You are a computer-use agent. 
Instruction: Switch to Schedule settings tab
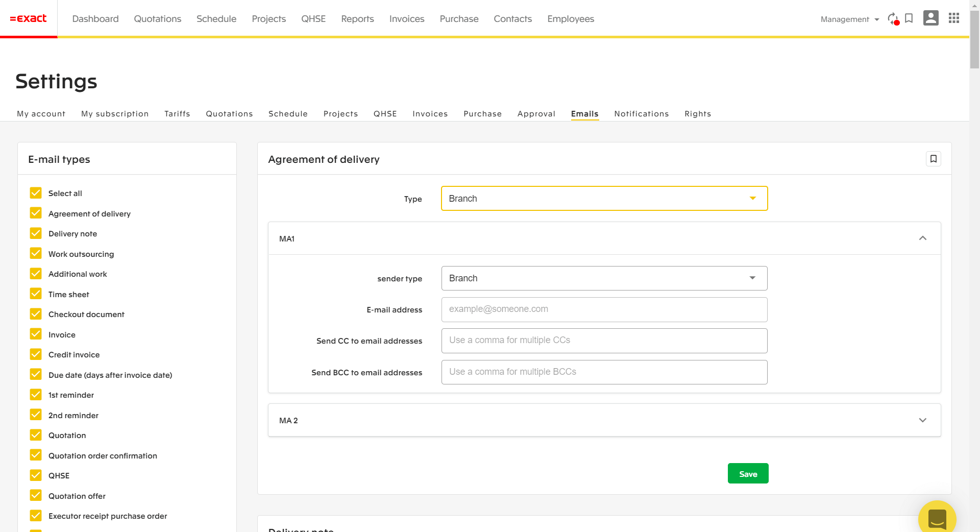click(x=288, y=113)
